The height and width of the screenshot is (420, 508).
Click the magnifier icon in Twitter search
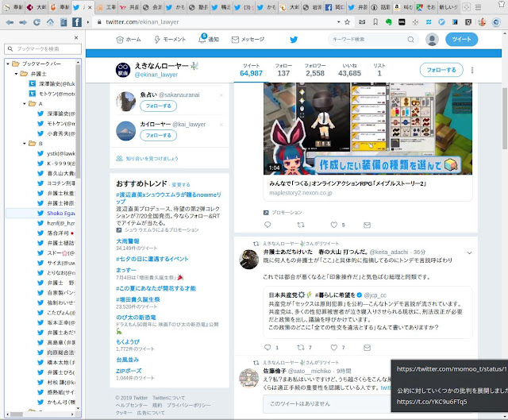tap(411, 40)
